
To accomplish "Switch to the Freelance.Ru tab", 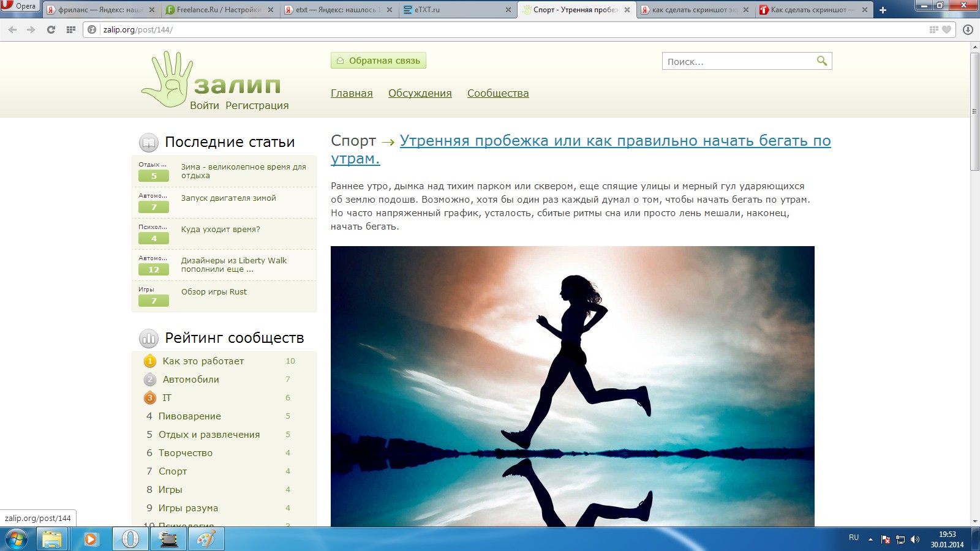I will [x=219, y=10].
